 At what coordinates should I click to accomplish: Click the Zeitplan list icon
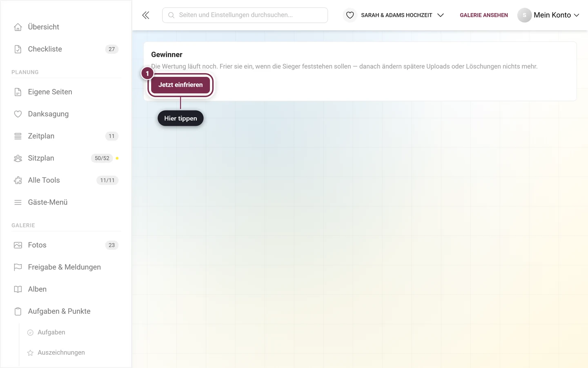point(18,136)
